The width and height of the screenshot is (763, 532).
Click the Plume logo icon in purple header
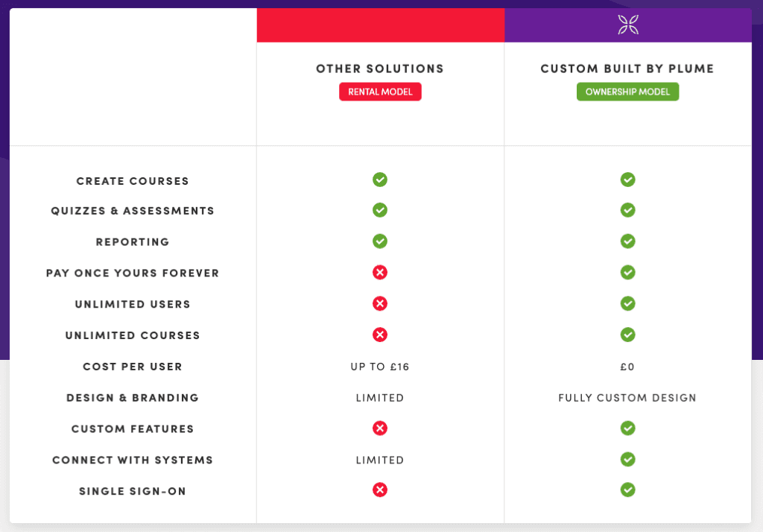[x=628, y=25]
